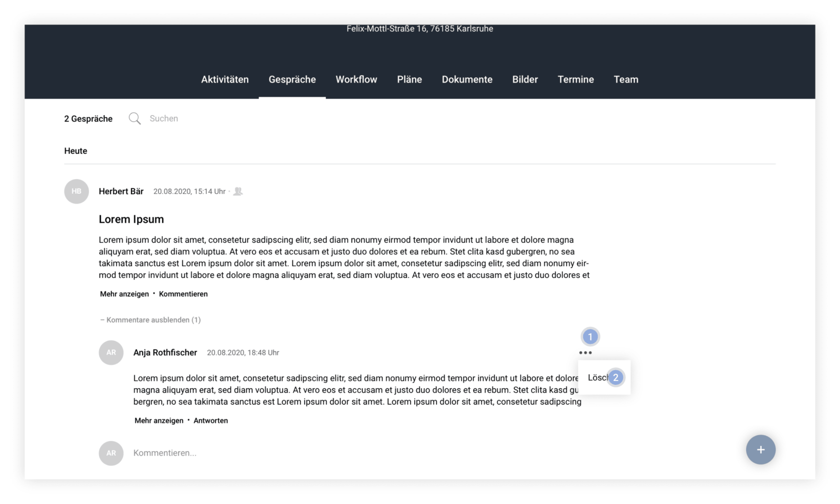The image size is (840, 504).
Task: Click Mehr anzeigen under Herbert Bär's post
Action: [124, 294]
